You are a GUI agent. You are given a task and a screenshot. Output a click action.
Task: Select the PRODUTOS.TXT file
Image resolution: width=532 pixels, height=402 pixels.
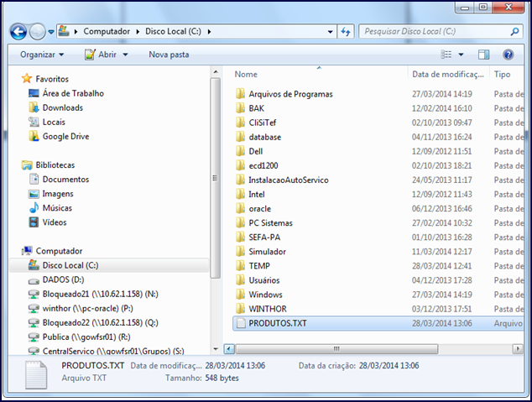click(x=378, y=323)
